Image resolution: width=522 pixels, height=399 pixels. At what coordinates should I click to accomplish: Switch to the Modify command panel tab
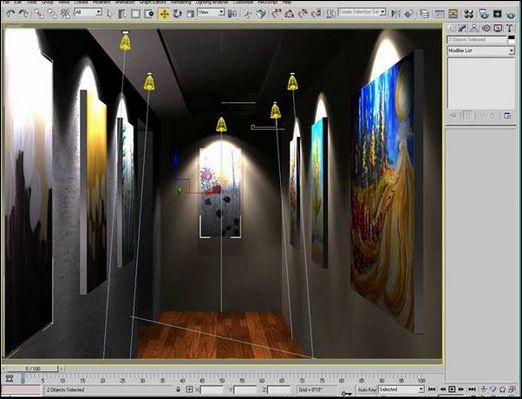(463, 28)
